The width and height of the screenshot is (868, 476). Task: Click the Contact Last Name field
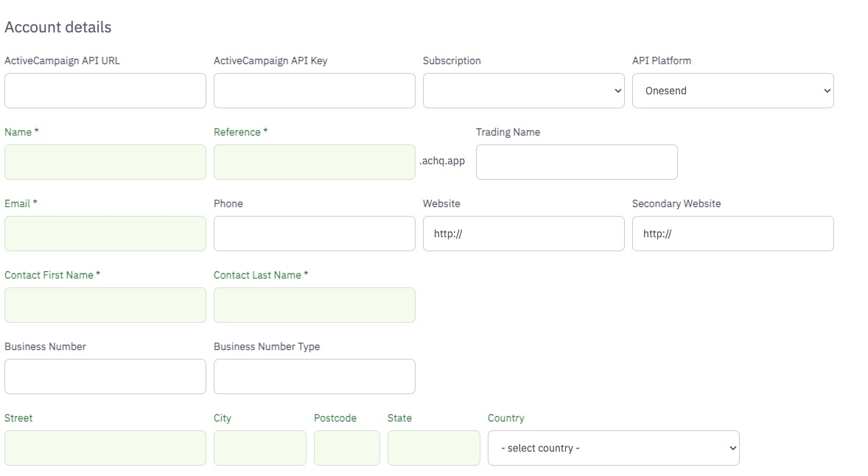315,305
